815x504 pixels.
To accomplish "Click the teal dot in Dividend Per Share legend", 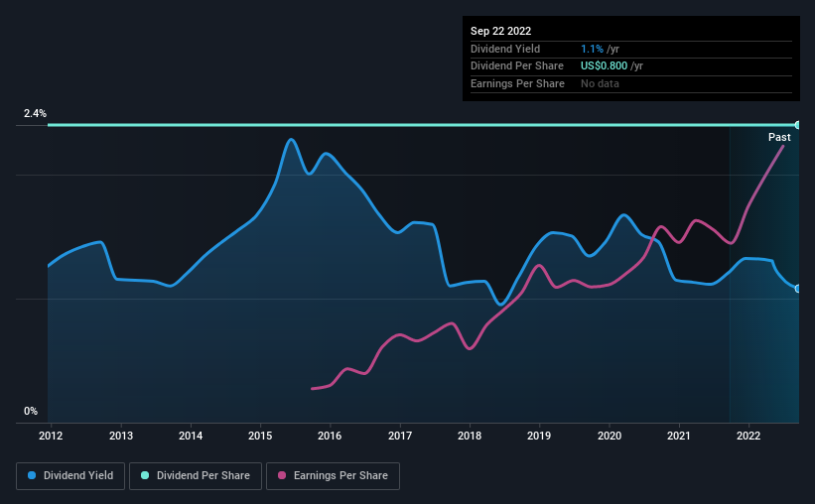I will tap(146, 476).
